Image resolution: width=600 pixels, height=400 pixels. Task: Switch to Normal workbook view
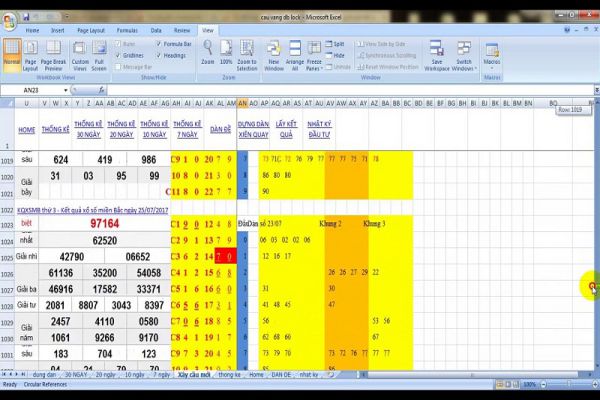click(x=11, y=56)
